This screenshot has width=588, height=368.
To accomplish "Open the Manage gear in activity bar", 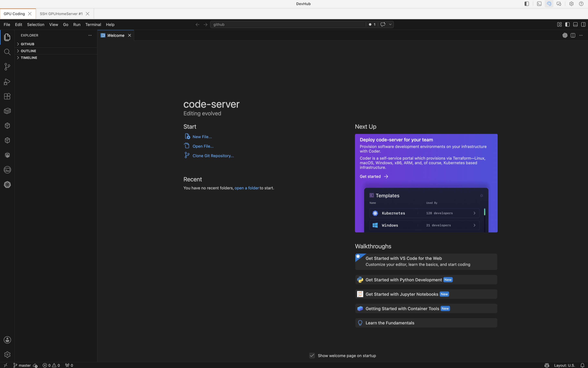I will coord(7,354).
